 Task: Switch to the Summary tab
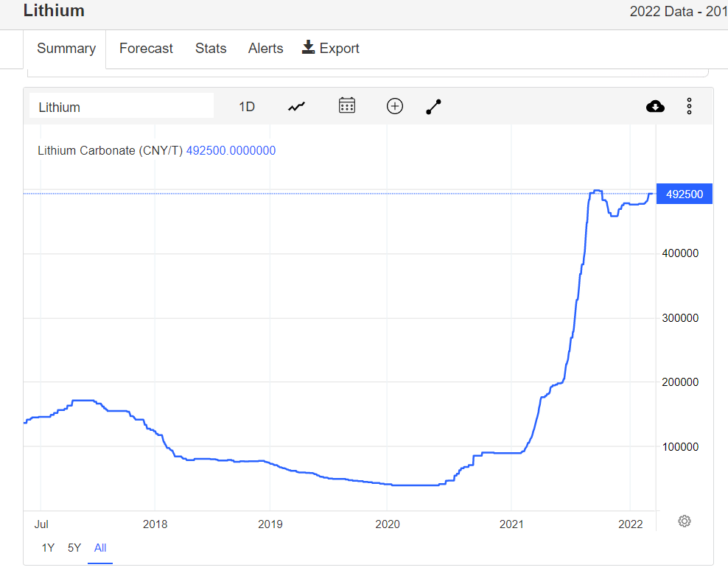tap(66, 49)
